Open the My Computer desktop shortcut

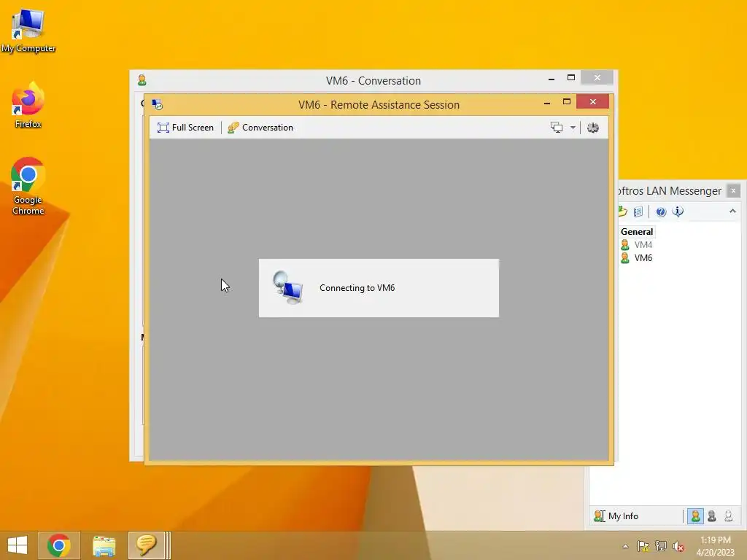point(28,29)
